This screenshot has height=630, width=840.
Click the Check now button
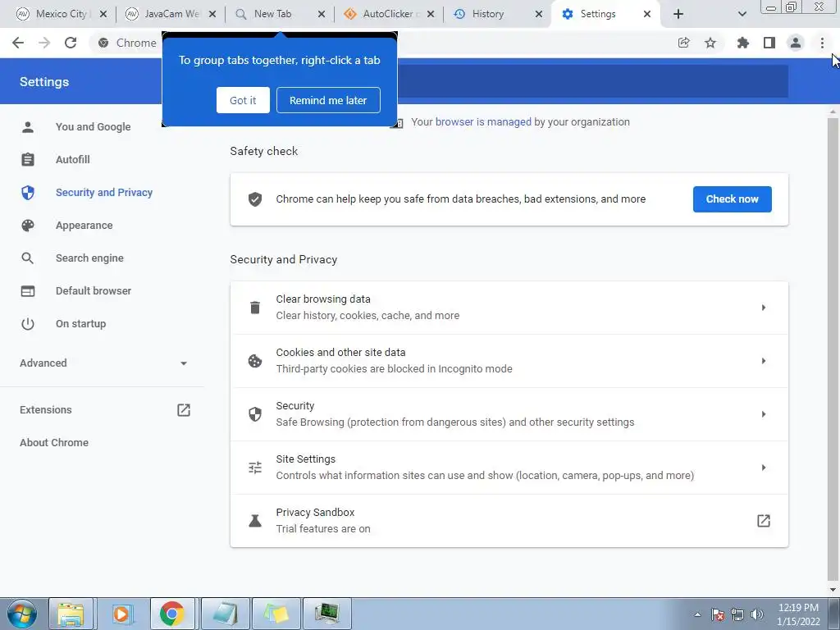click(x=732, y=199)
